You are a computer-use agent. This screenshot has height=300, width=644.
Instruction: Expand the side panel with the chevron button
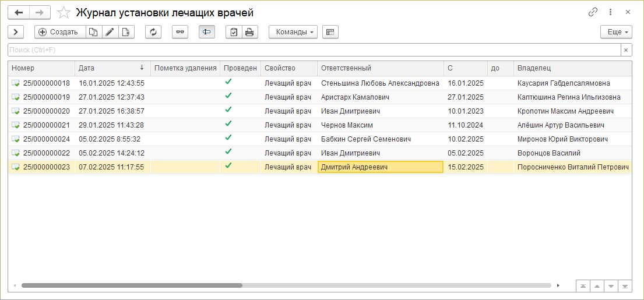click(16, 32)
